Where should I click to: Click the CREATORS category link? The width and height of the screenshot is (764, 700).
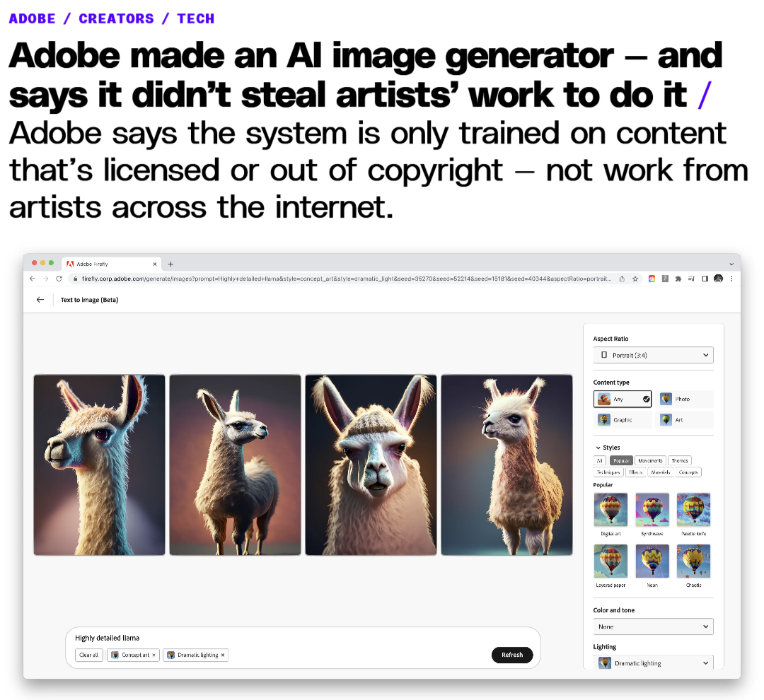[117, 18]
